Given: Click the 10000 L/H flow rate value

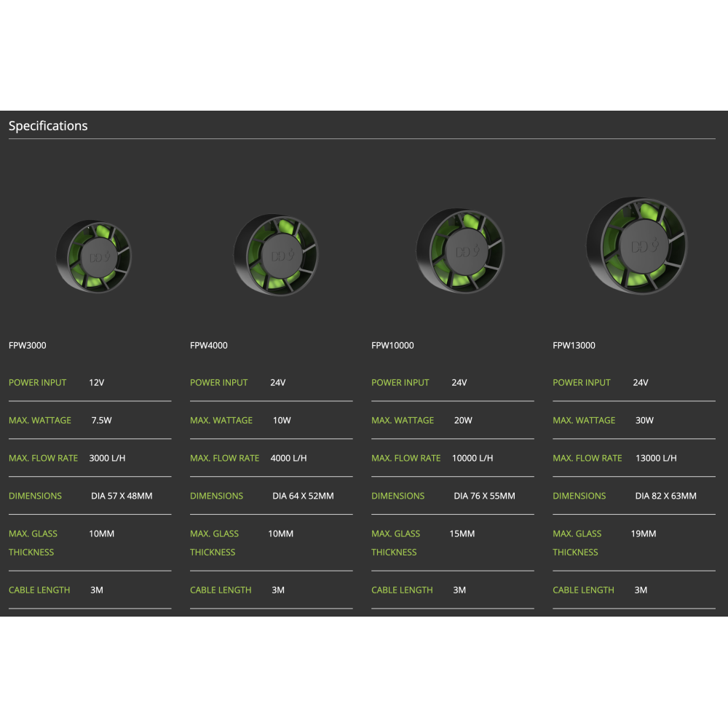Looking at the screenshot, I should tap(472, 458).
